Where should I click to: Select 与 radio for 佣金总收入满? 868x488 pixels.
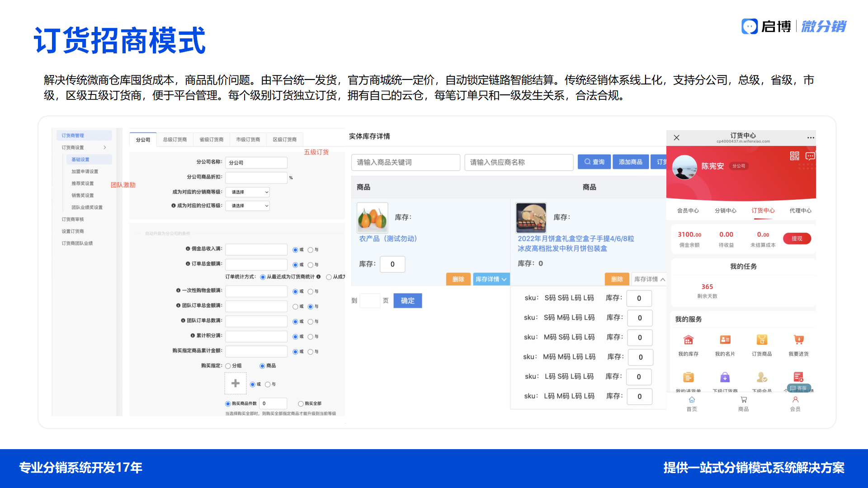[311, 250]
